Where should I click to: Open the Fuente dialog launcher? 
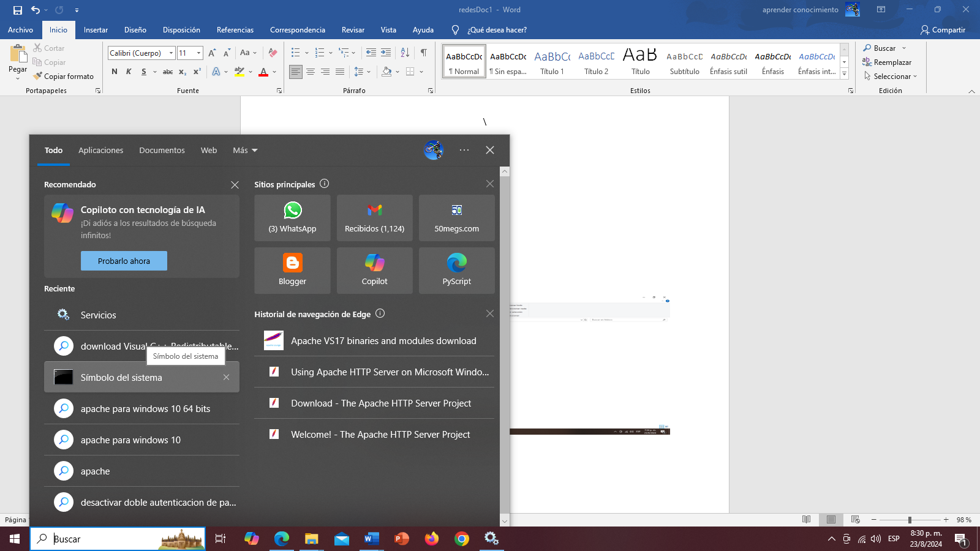pos(279,91)
